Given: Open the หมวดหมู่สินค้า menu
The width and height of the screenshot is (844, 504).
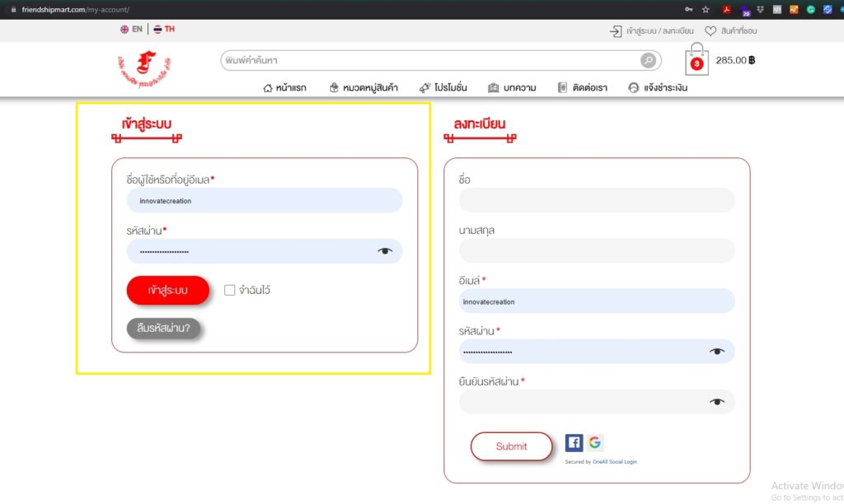Looking at the screenshot, I should [363, 87].
